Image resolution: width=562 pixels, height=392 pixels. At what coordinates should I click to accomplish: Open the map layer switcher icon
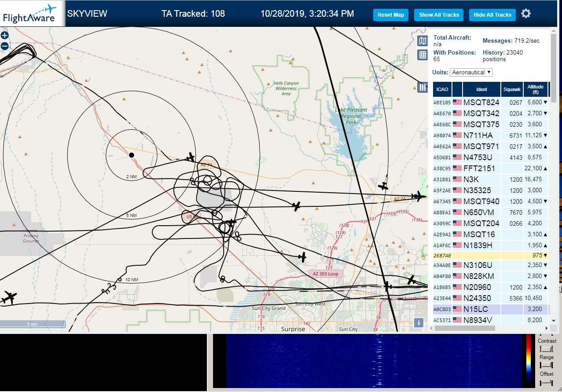[x=422, y=41]
